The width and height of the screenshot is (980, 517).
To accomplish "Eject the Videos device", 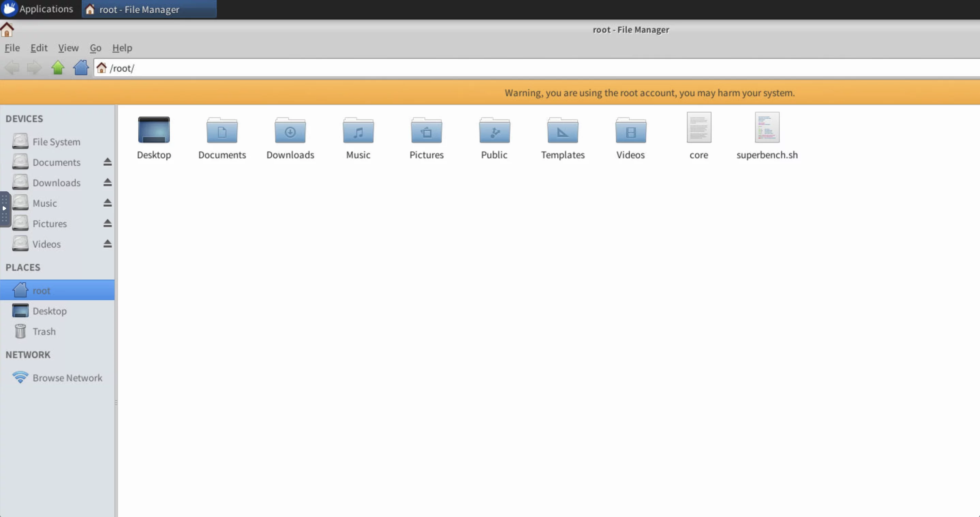I will point(108,243).
